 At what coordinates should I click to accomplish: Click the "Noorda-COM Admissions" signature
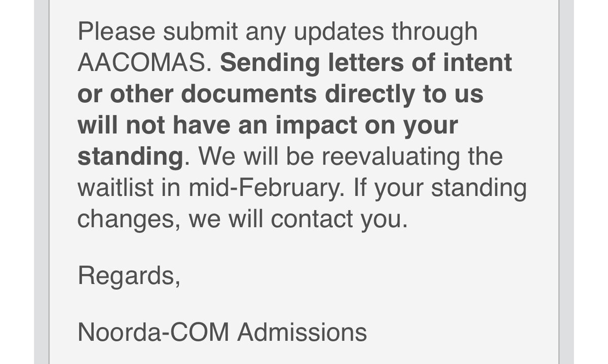coord(222,333)
